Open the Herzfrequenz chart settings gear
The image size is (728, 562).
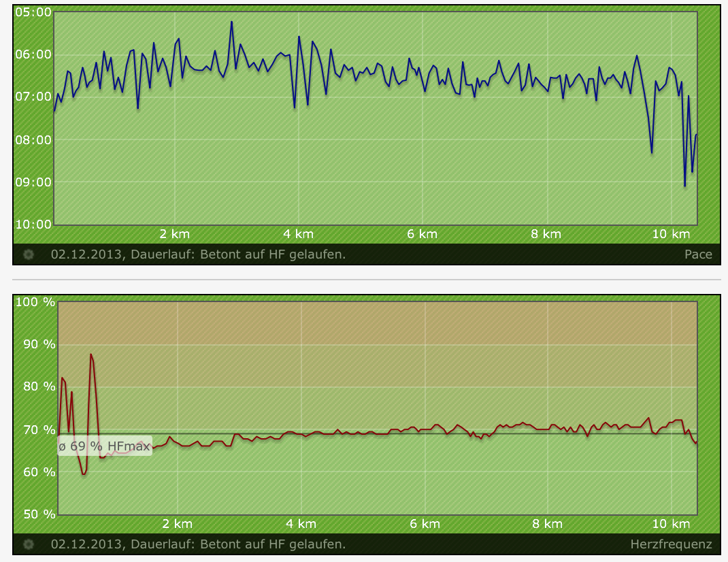tap(29, 544)
